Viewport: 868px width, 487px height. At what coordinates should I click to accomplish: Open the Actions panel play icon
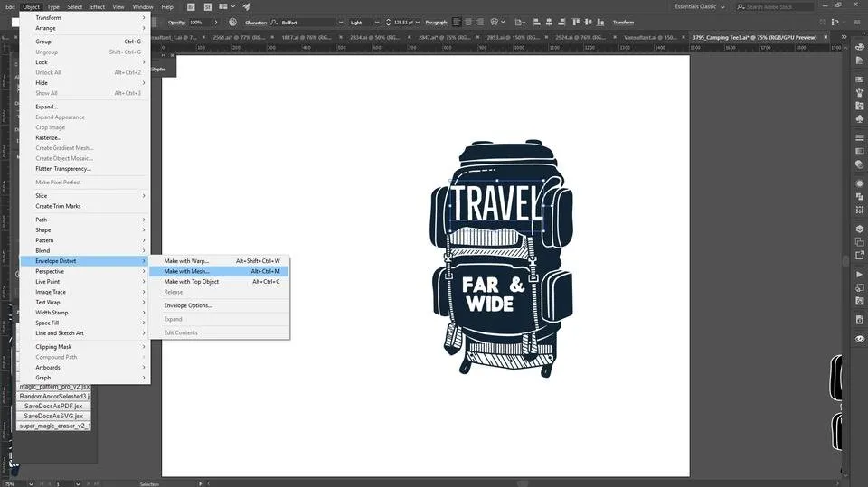tap(860, 274)
